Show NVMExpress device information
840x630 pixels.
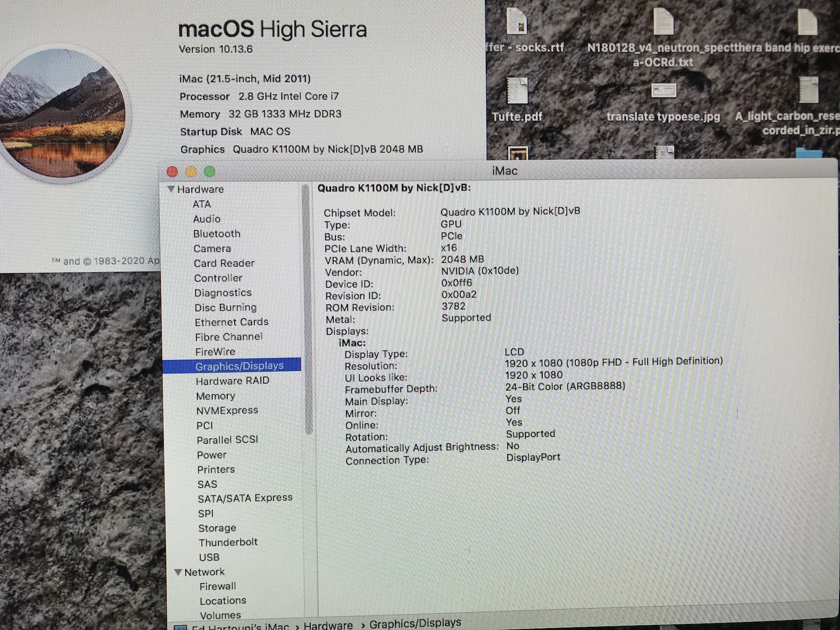(227, 411)
